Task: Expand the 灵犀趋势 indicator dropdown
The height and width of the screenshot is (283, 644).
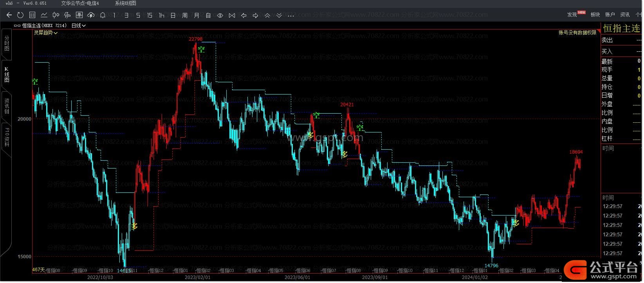Action: coord(45,33)
